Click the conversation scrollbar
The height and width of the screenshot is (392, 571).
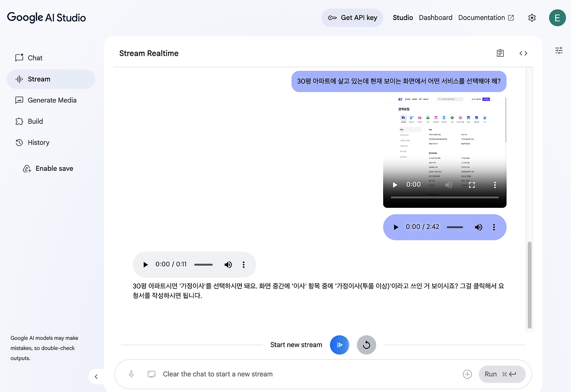coord(530,285)
